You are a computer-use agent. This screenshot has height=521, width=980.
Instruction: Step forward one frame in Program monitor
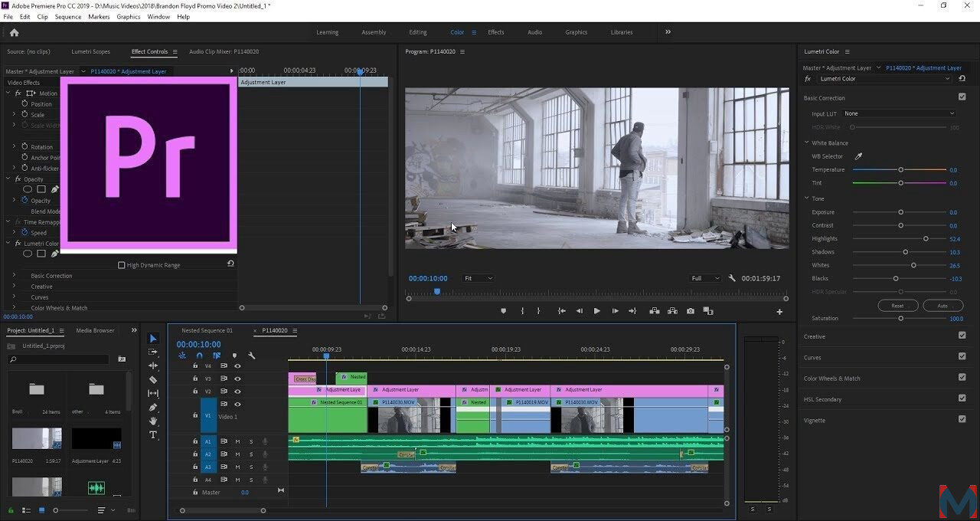point(615,311)
